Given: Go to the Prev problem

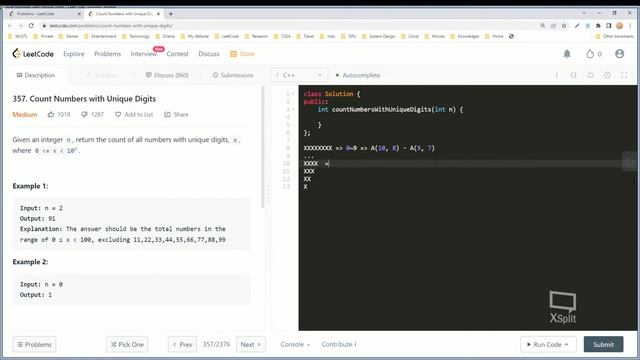Looking at the screenshot, I should tap(182, 344).
